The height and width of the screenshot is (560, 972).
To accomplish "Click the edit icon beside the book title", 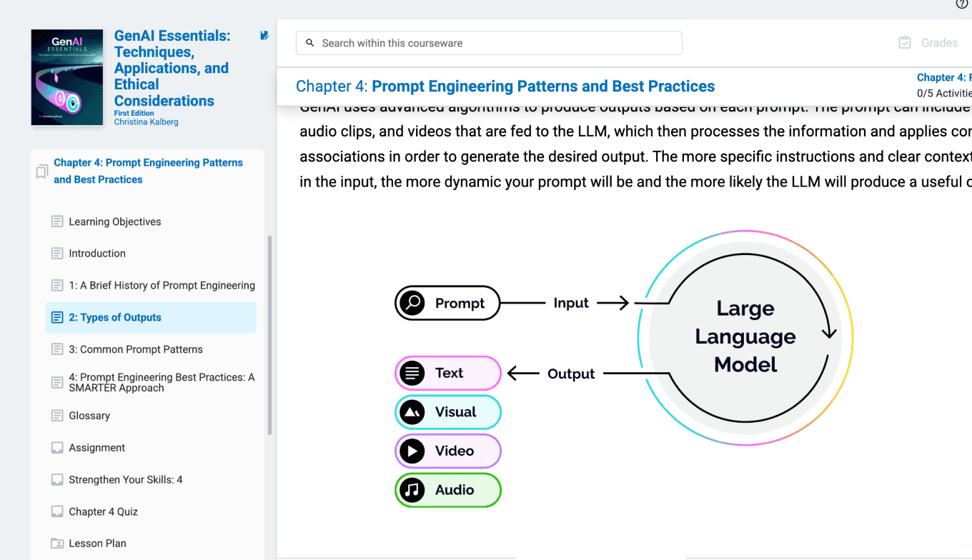I will pyautogui.click(x=264, y=35).
